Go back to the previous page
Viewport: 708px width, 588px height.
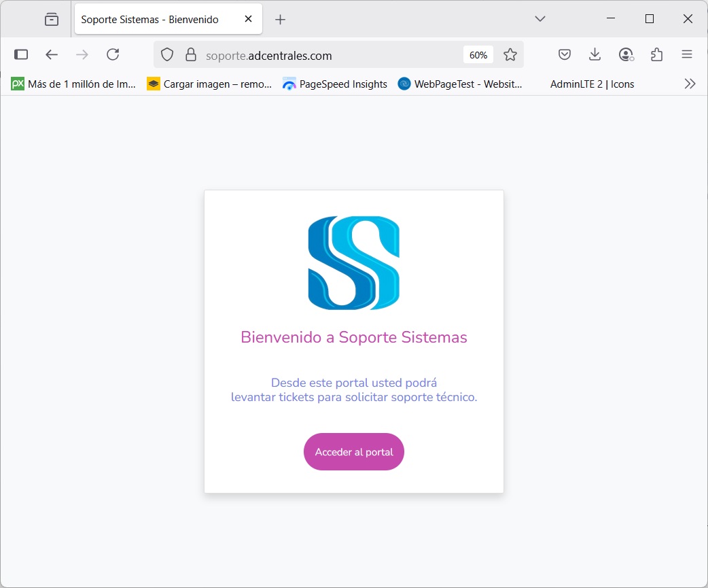(52, 54)
